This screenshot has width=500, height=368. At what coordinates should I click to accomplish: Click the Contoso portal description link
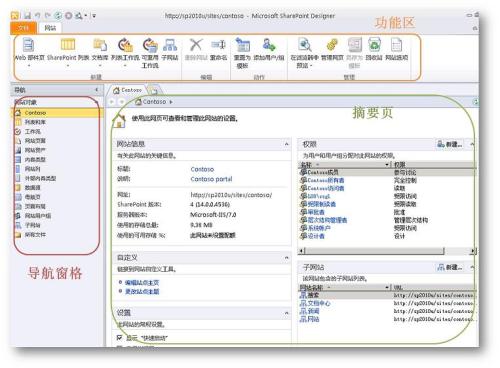[211, 179]
